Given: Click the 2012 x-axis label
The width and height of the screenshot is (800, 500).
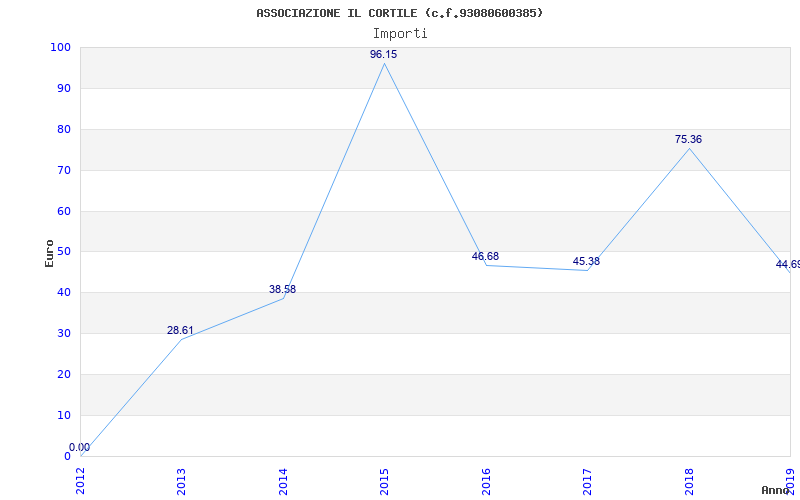Looking at the screenshot, I should tap(80, 481).
